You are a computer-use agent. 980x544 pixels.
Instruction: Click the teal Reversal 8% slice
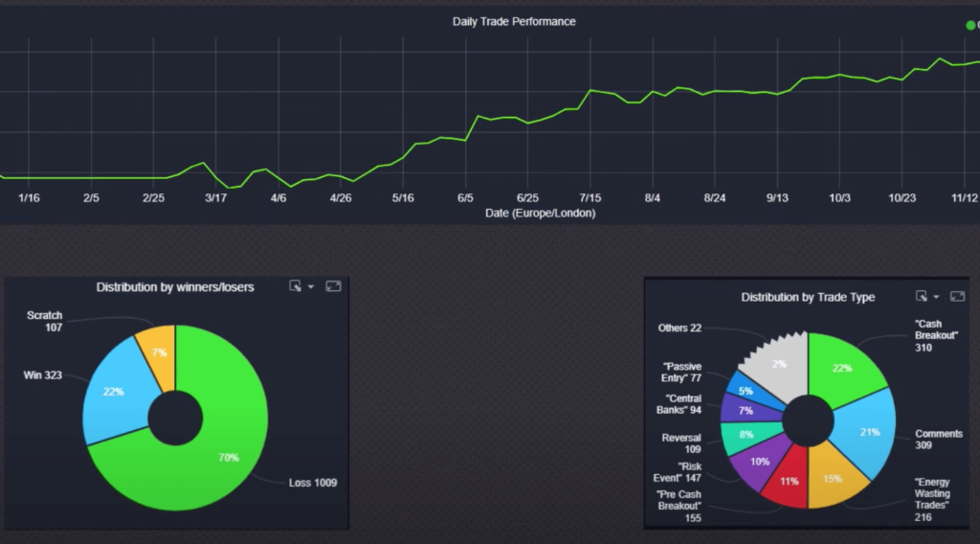coord(743,436)
